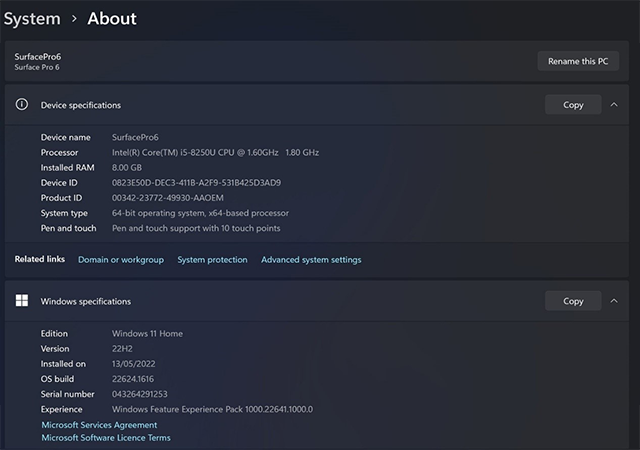Open Microsoft Software Licence Terms link
The width and height of the screenshot is (640, 450).
106,438
